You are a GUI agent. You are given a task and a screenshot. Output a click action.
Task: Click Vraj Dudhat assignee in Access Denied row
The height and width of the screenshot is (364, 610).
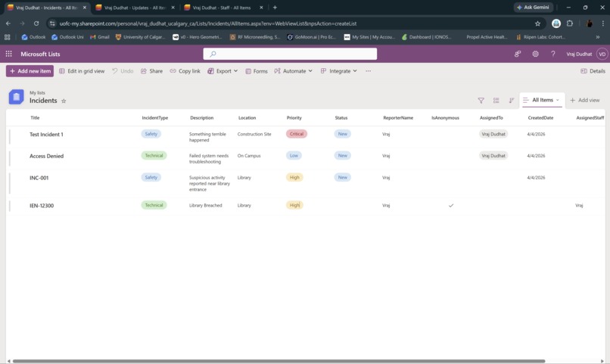pos(493,156)
